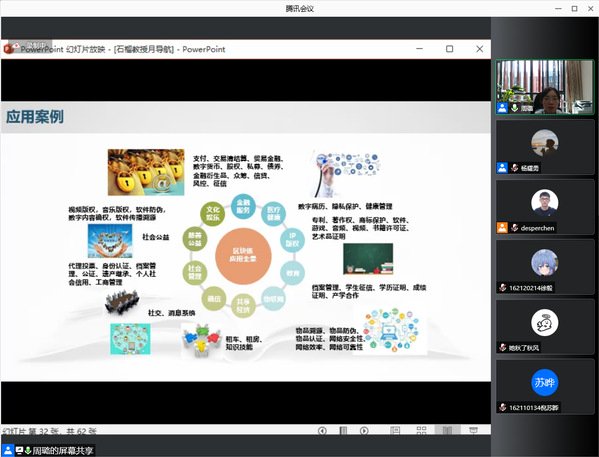
Task: Start Slide Show from status bar icon
Action: point(473,431)
